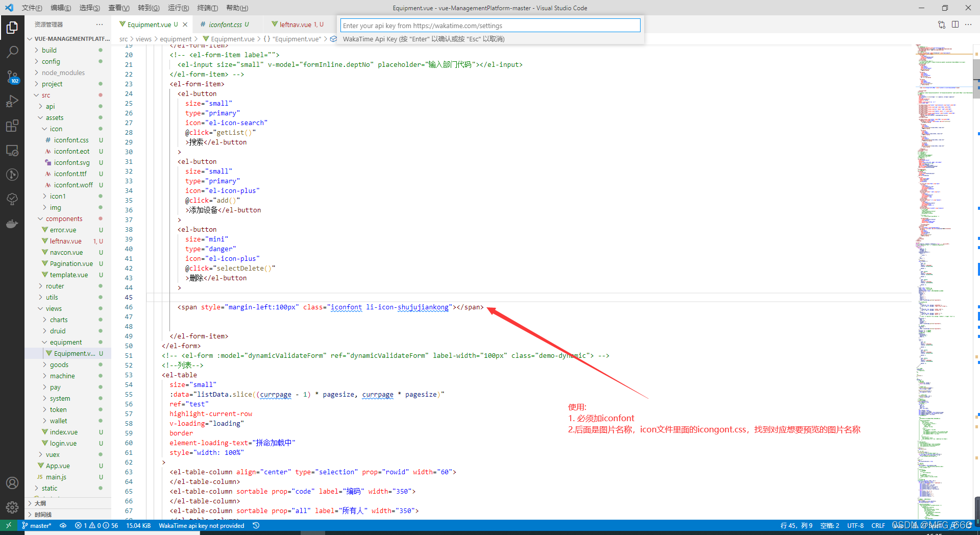Open the Accounts menu icon
The image size is (980, 535).
pyautogui.click(x=12, y=483)
